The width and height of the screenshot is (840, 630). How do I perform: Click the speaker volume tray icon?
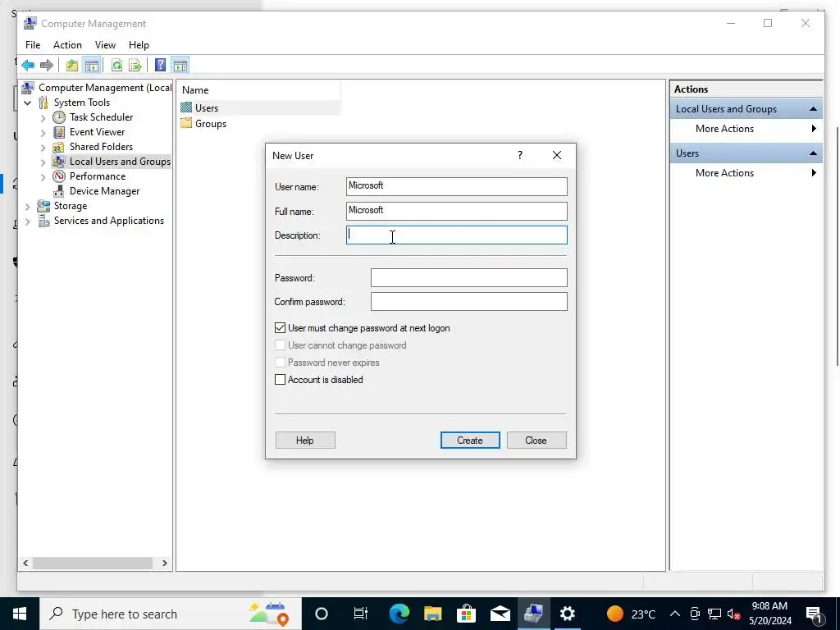733,614
